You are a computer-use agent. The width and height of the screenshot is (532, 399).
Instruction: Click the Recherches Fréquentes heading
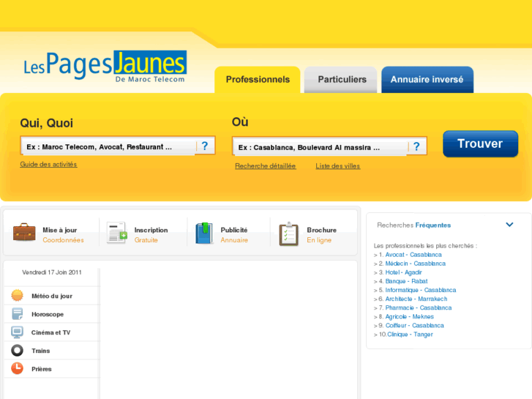414,225
